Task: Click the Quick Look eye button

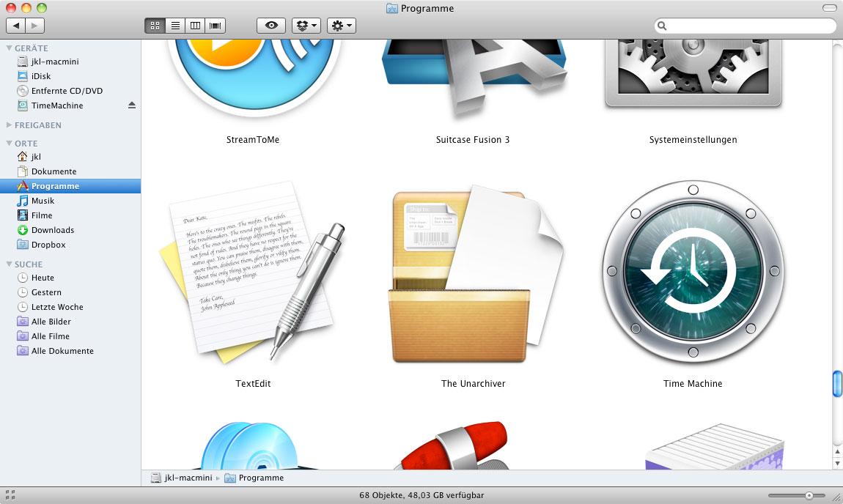Action: (x=271, y=25)
